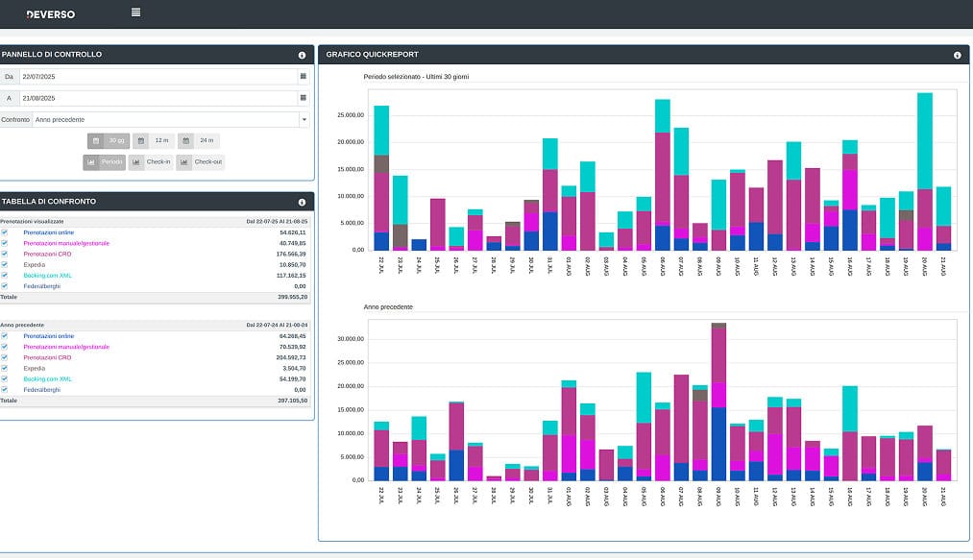Screen dimensions: 973x560
Task: Switch chart to Check-in view
Action: [x=150, y=162]
